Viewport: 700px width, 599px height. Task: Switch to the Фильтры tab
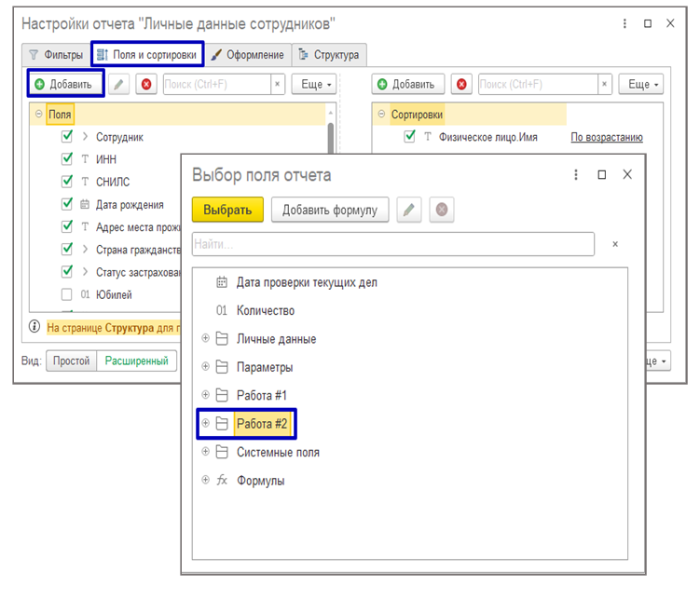pos(55,55)
